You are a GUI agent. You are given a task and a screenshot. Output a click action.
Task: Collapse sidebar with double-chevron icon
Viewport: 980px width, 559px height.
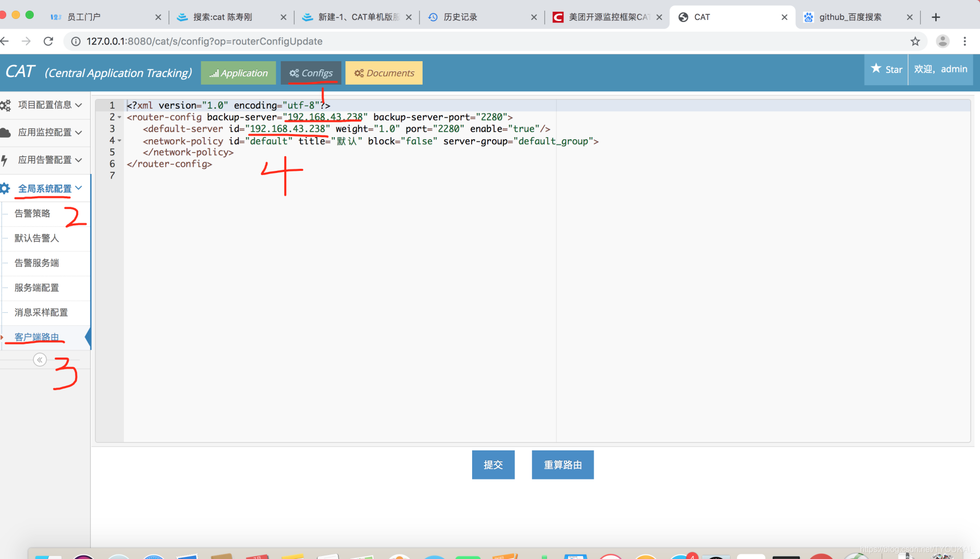[40, 360]
